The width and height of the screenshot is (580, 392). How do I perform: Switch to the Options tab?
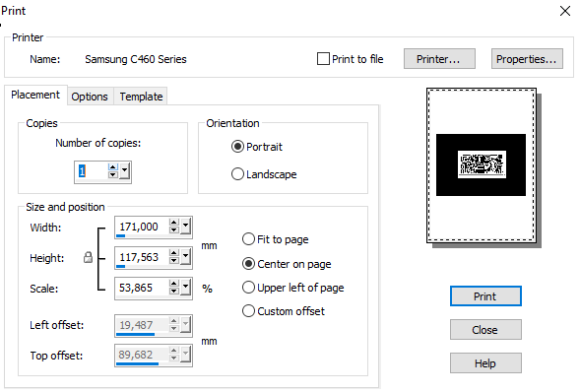point(90,97)
